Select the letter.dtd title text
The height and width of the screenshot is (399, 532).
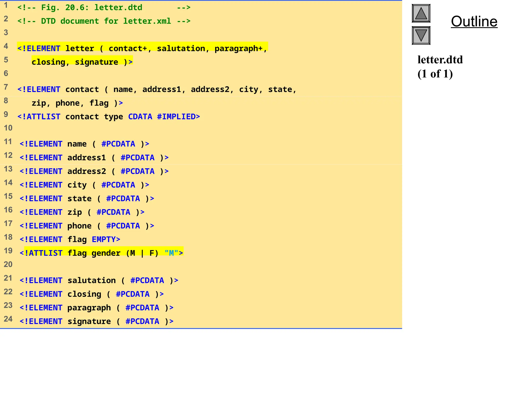point(440,60)
